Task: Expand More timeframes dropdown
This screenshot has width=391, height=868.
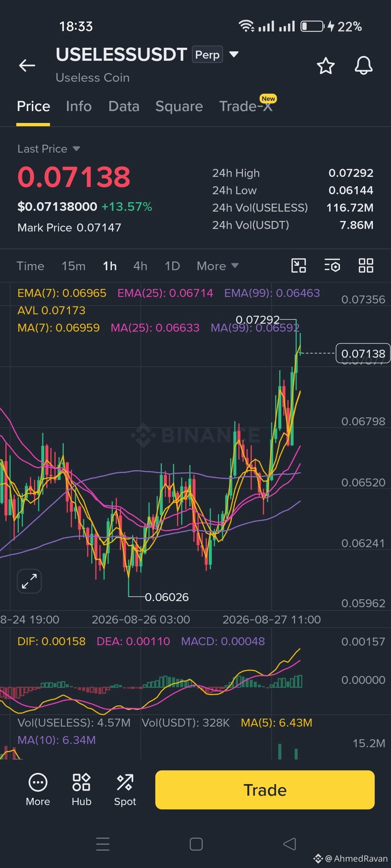Action: click(218, 266)
